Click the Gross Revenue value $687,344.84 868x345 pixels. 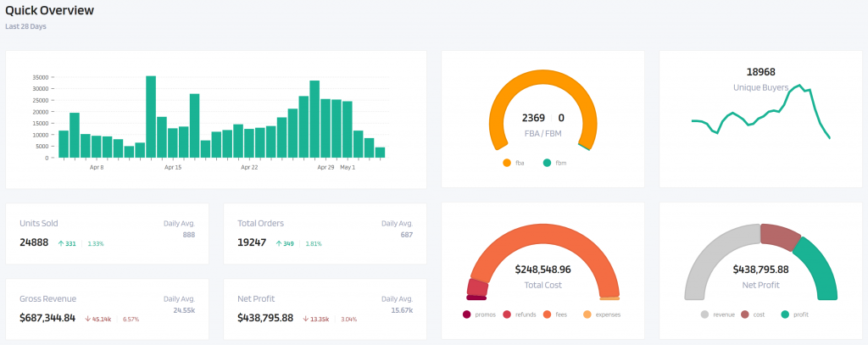[47, 319]
